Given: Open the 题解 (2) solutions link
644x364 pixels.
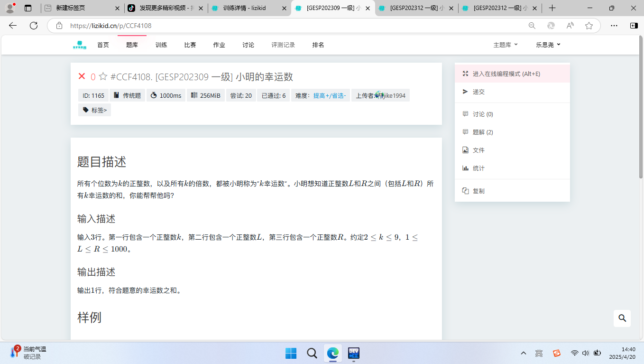Looking at the screenshot, I should pos(483,132).
